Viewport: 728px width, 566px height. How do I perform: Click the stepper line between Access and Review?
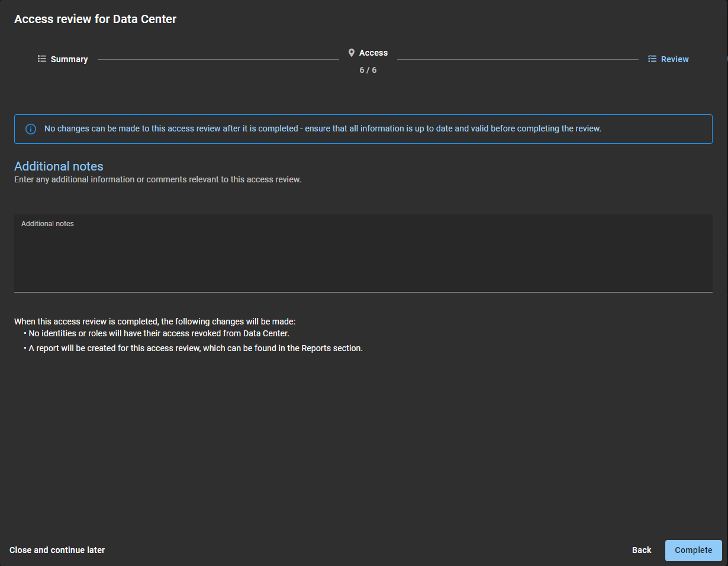pyautogui.click(x=517, y=59)
